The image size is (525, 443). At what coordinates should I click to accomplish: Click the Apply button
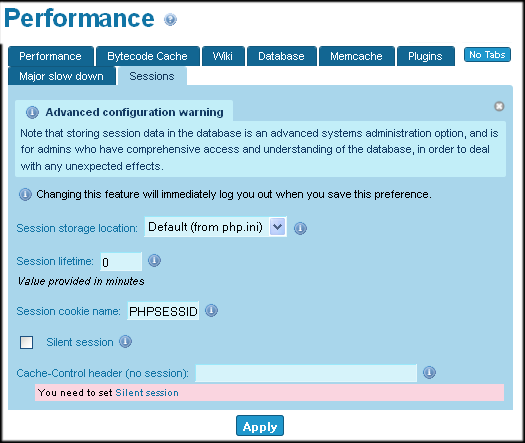tap(260, 426)
